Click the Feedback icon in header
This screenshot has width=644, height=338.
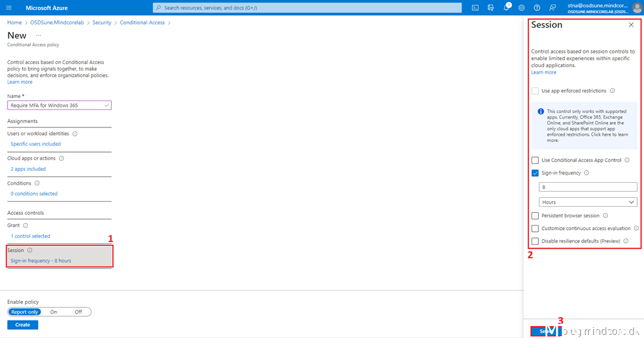pyautogui.click(x=552, y=8)
